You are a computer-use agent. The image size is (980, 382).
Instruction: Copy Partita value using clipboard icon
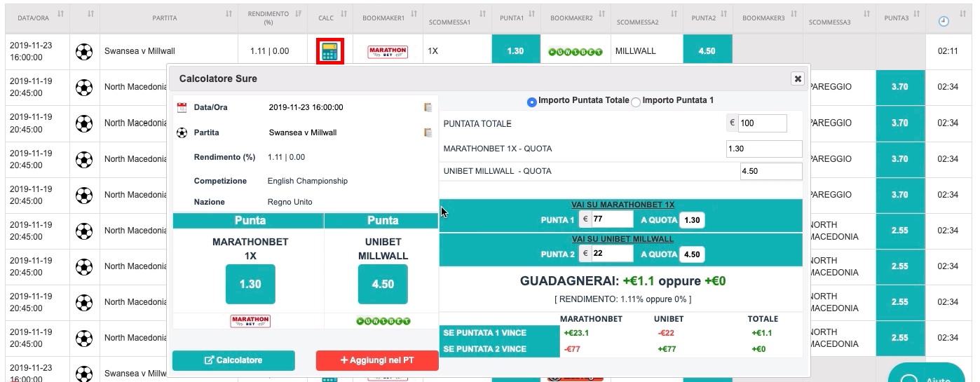tap(428, 132)
